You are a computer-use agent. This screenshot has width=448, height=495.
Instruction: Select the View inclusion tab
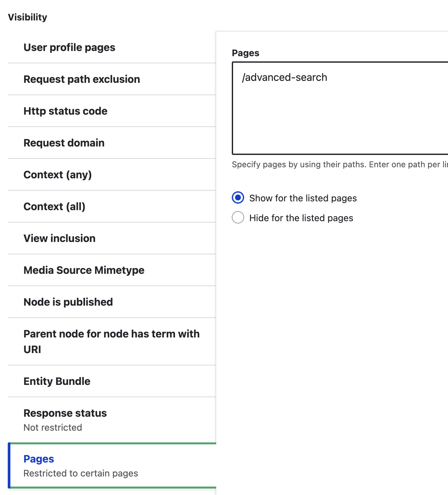112,238
